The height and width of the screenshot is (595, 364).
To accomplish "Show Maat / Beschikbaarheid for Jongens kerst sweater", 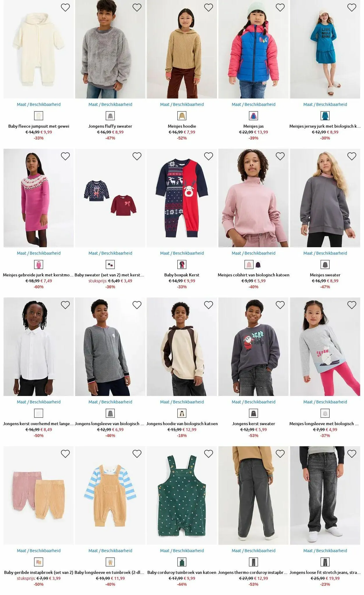I will pyautogui.click(x=254, y=402).
